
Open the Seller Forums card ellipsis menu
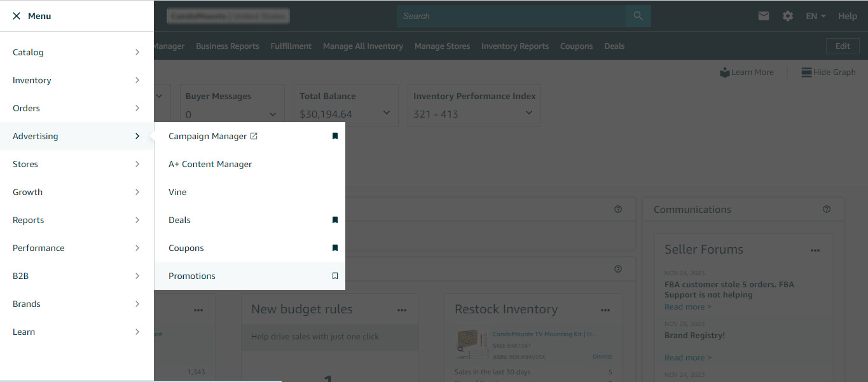[815, 250]
